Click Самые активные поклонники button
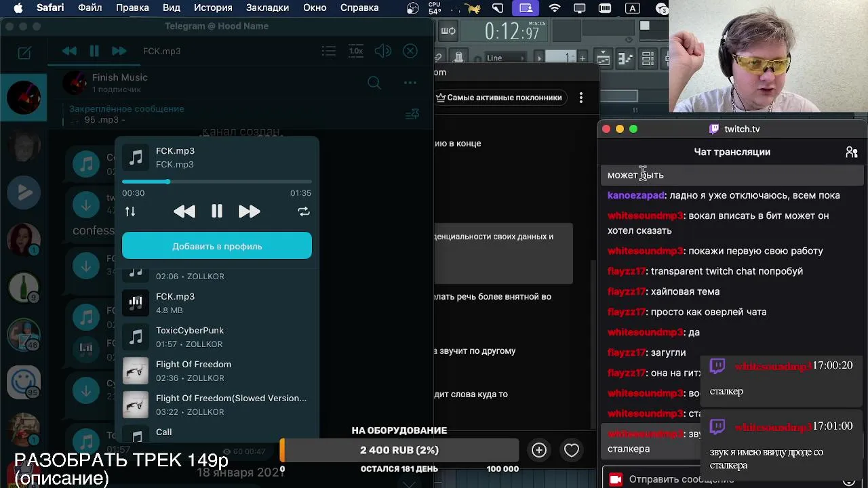Image resolution: width=868 pixels, height=488 pixels. tap(499, 98)
